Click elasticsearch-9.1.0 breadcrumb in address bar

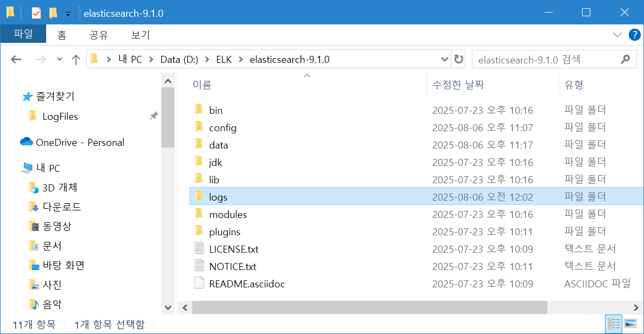click(289, 60)
